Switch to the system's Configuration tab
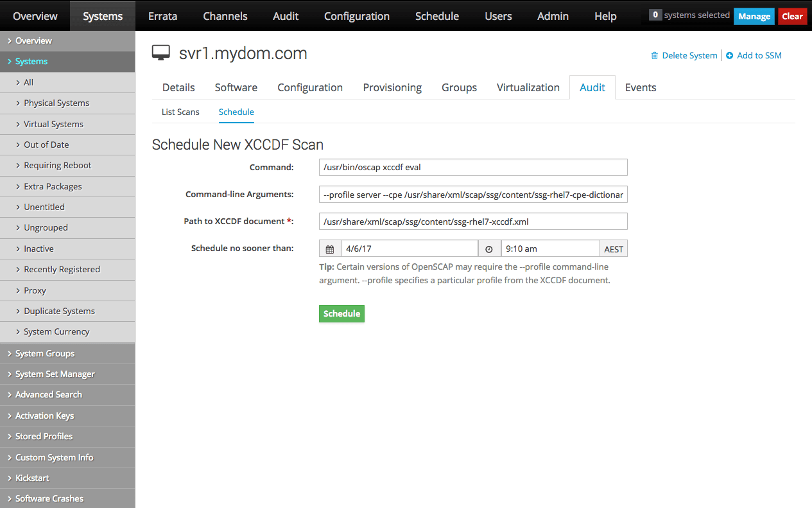 pyautogui.click(x=310, y=87)
